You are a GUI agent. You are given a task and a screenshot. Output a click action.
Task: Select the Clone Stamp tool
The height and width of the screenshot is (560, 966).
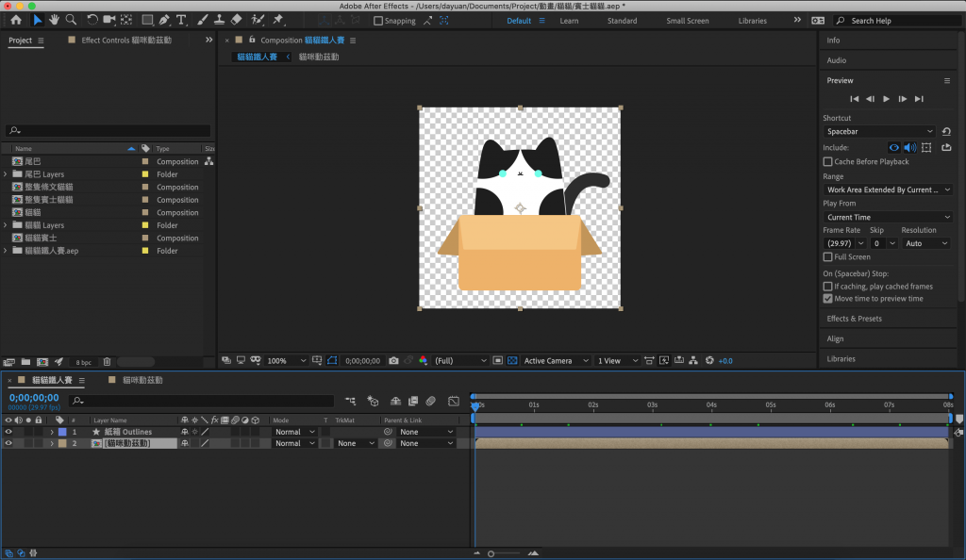(x=219, y=20)
